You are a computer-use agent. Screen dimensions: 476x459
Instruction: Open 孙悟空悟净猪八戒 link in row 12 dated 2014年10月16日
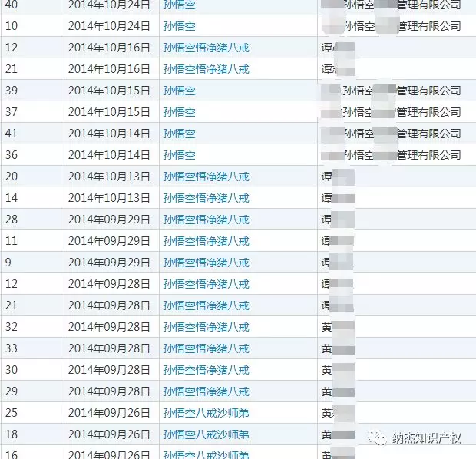click(x=206, y=48)
